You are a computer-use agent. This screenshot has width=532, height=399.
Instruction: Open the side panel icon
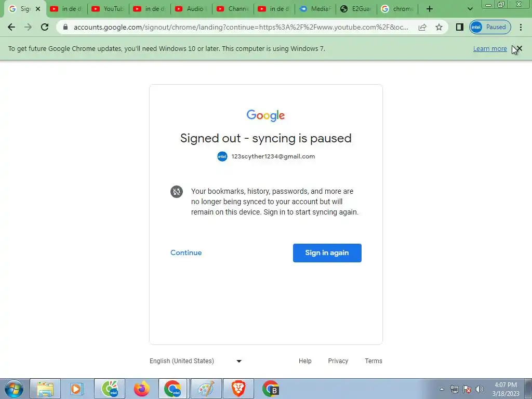tap(460, 27)
